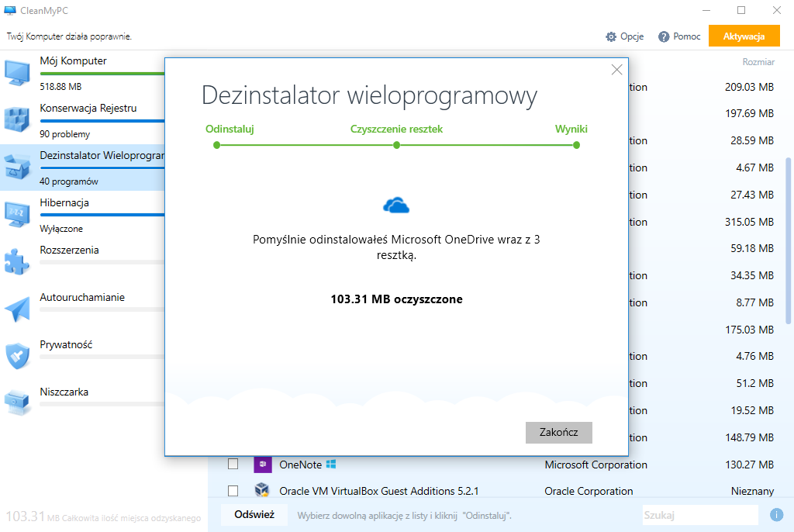794x532 pixels.
Task: Open the Niszczarka section
Action: point(82,403)
